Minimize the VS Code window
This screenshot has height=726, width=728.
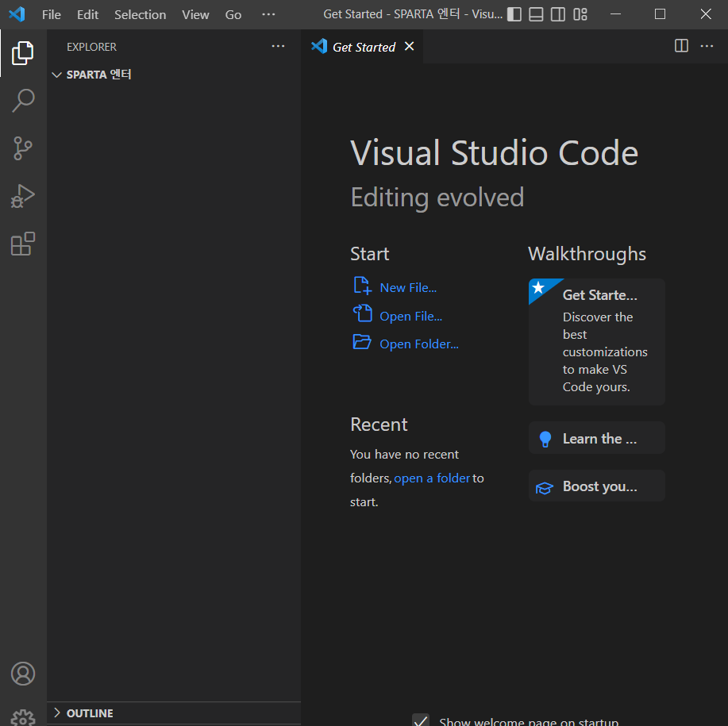tap(615, 14)
